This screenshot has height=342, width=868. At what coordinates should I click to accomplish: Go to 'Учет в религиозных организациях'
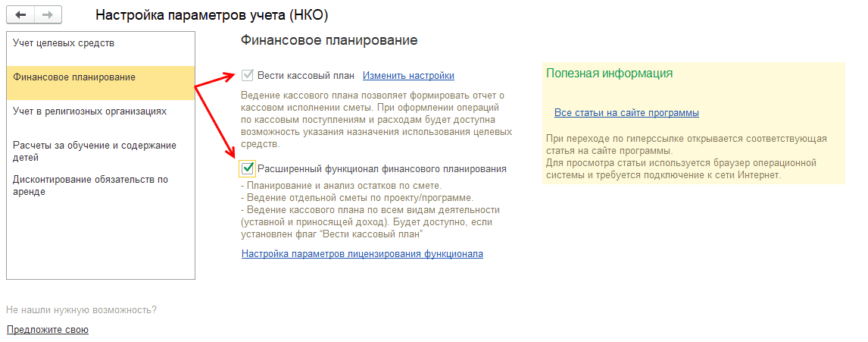(89, 111)
